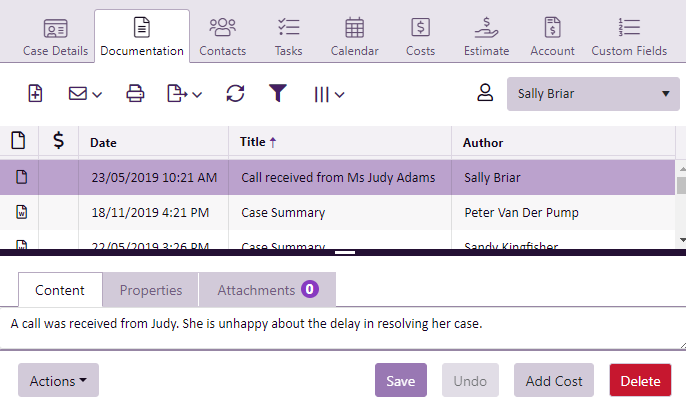
Task: Open the Attachments tab
Action: 267,290
